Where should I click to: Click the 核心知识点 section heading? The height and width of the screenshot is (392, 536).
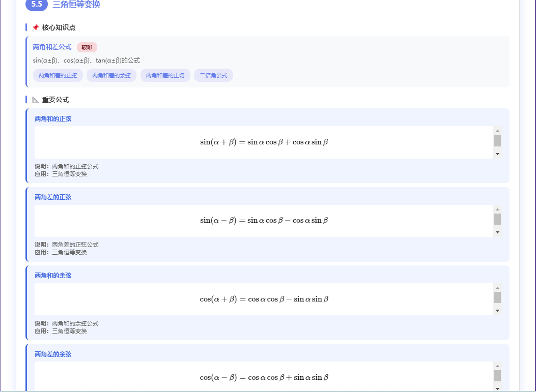[x=59, y=27]
